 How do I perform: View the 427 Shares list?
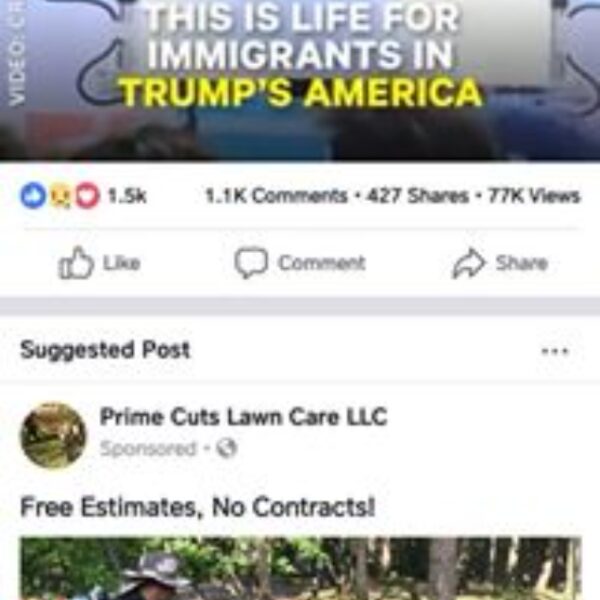point(417,196)
